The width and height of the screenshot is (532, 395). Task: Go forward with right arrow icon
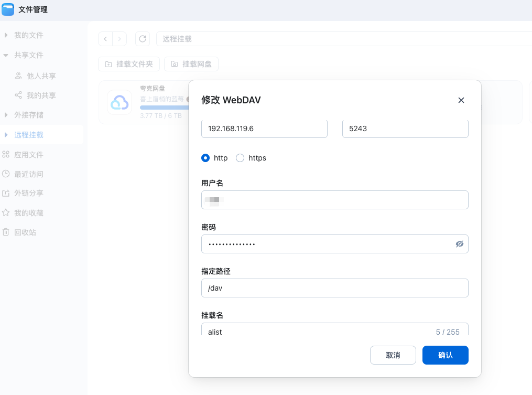pyautogui.click(x=120, y=39)
